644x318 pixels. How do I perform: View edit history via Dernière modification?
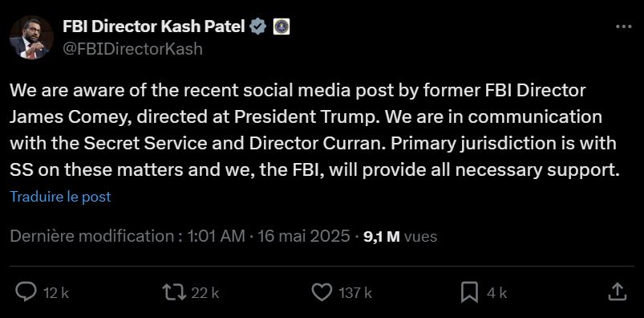(97, 237)
